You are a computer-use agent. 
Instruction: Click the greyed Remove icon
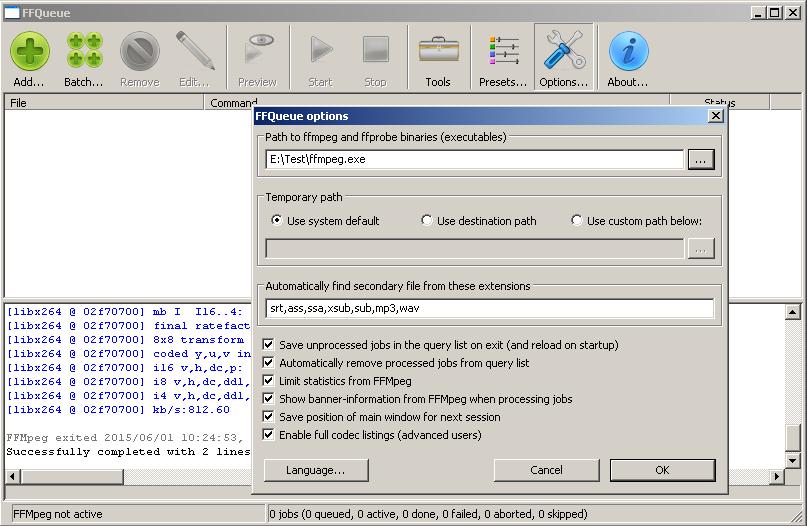point(139,51)
